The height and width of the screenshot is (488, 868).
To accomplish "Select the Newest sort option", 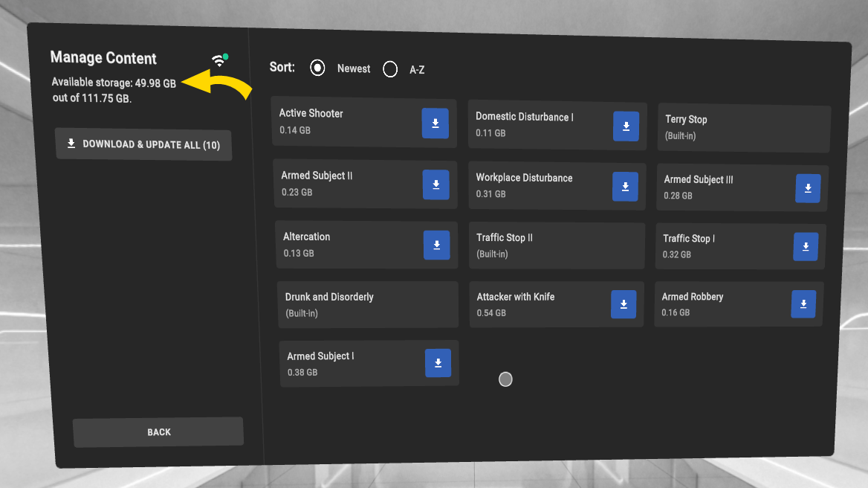I will coord(318,68).
